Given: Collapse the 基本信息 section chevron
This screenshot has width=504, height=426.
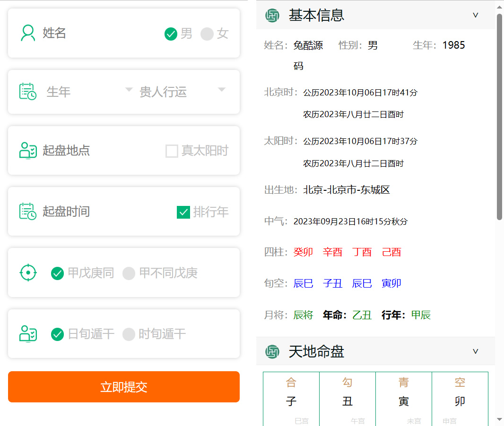Looking at the screenshot, I should coord(476,15).
